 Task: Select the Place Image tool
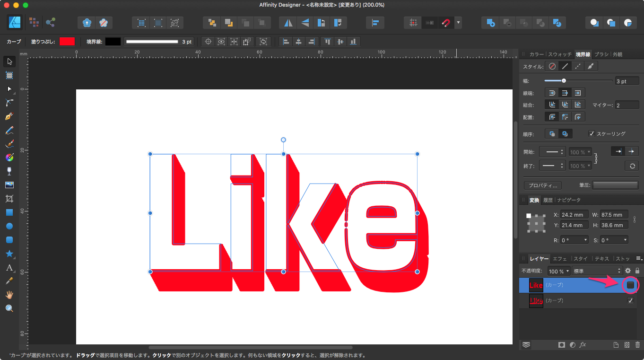click(9, 185)
